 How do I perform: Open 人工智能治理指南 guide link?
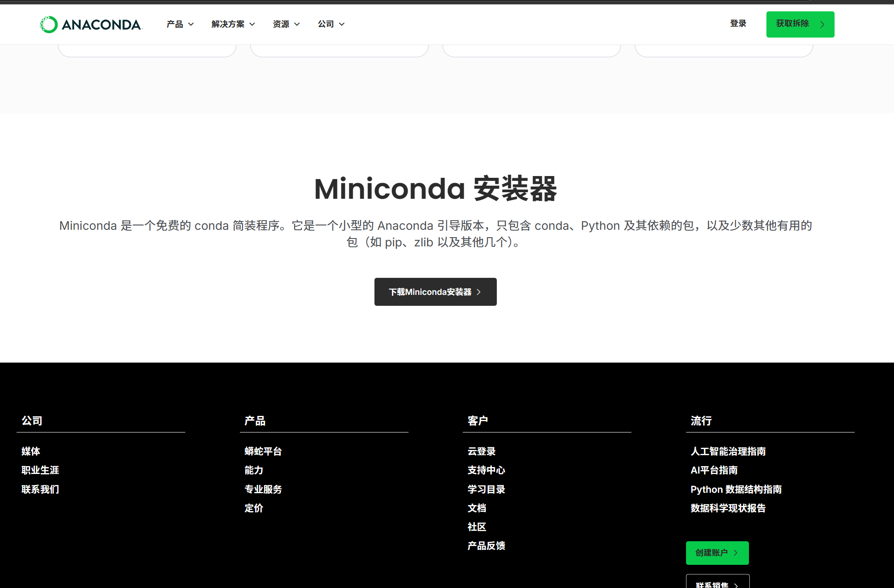(728, 451)
